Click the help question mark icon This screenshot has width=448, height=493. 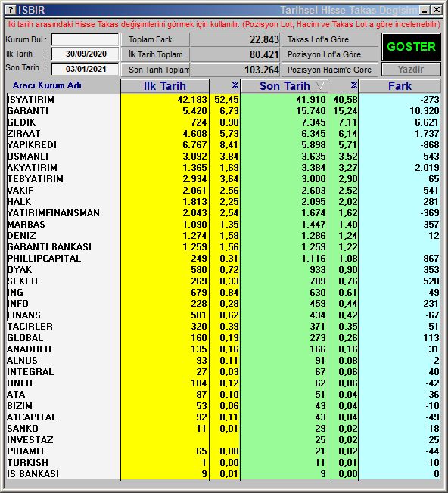[11, 10]
